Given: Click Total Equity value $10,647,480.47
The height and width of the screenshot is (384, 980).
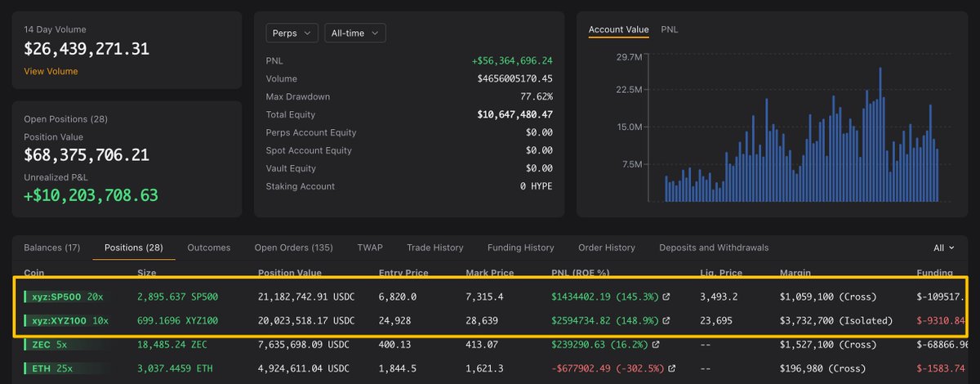Looking at the screenshot, I should coord(514,114).
